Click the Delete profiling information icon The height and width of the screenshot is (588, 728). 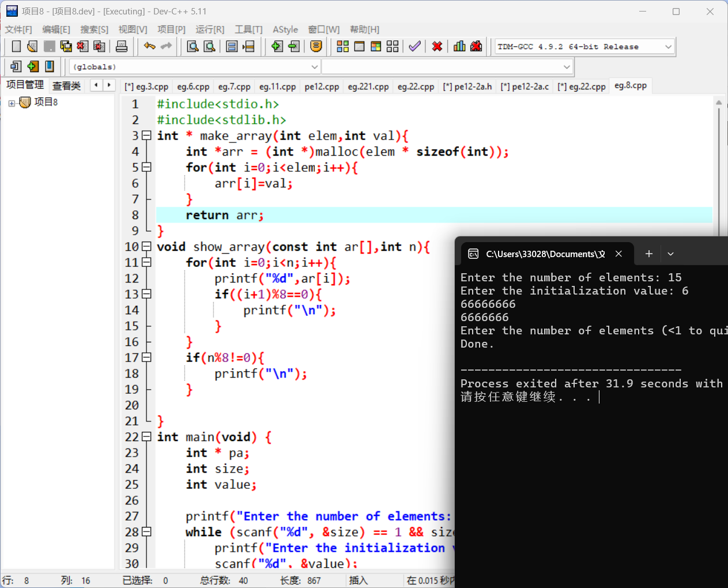coord(476,47)
